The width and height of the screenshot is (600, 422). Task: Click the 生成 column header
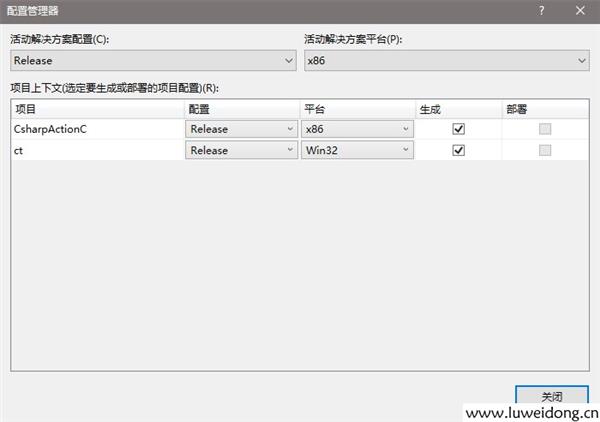(x=458, y=108)
